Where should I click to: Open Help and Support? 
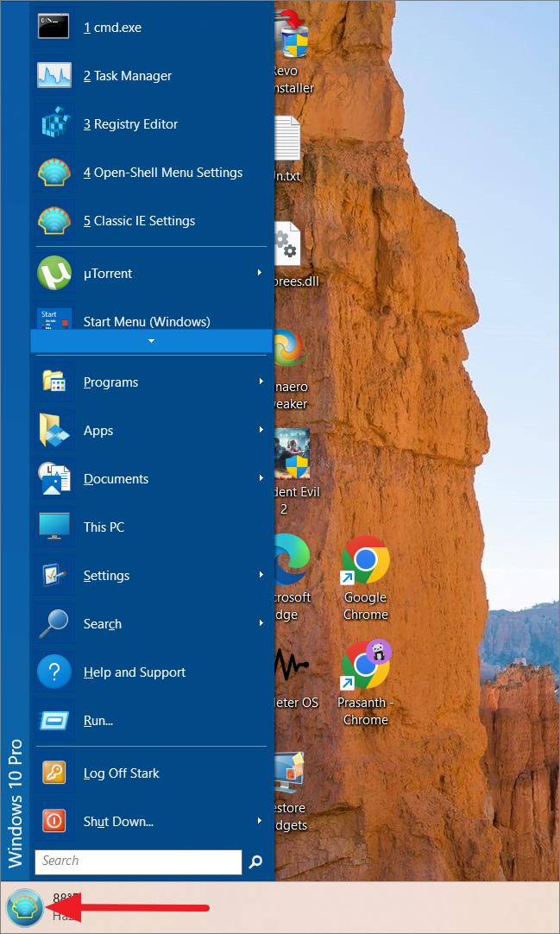(134, 672)
